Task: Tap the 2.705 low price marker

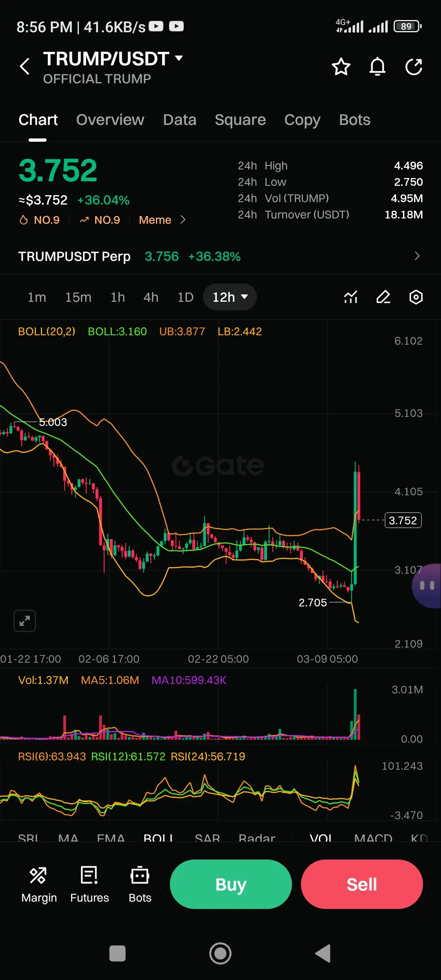Action: (312, 602)
